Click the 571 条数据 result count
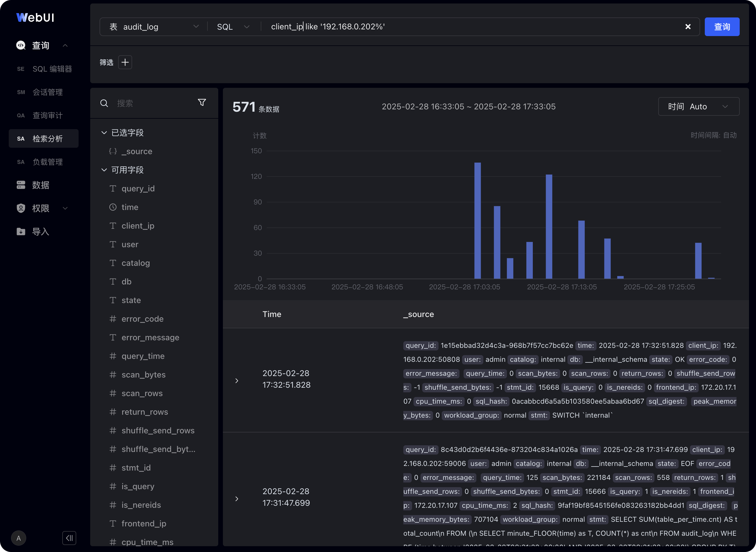Viewport: 756px width, 552px height. click(256, 107)
